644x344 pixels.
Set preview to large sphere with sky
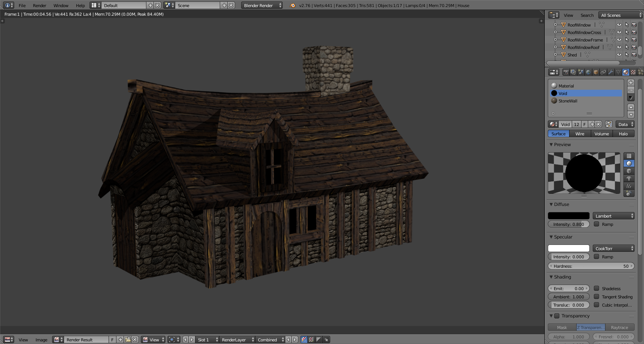[x=629, y=193]
